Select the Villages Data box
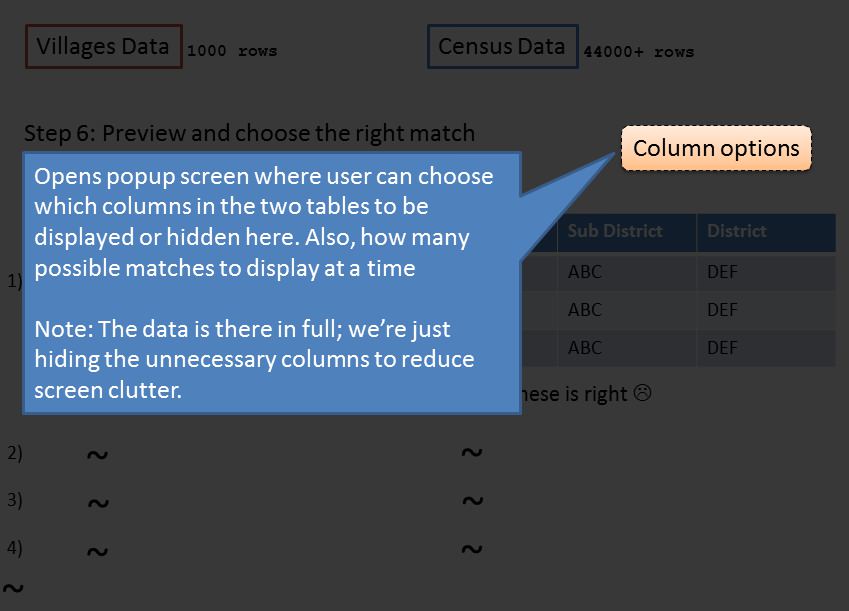 coord(103,47)
